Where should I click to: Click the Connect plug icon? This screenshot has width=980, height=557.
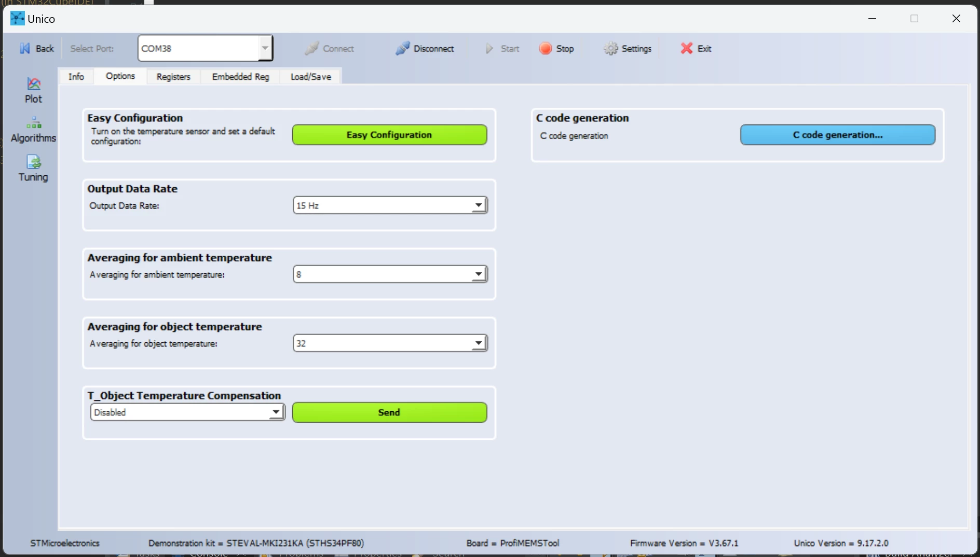311,48
